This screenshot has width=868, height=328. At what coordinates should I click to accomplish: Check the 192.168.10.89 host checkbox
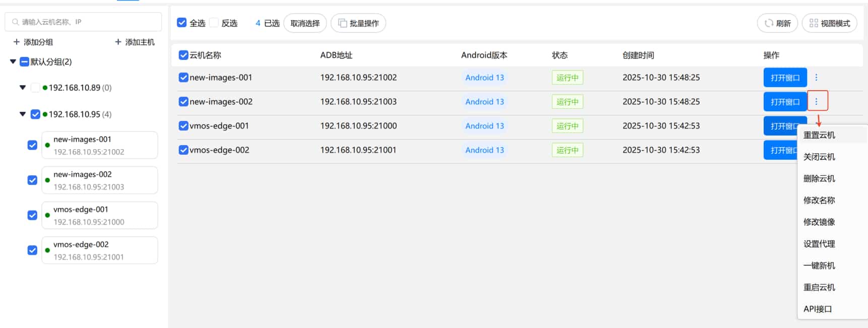[35, 88]
